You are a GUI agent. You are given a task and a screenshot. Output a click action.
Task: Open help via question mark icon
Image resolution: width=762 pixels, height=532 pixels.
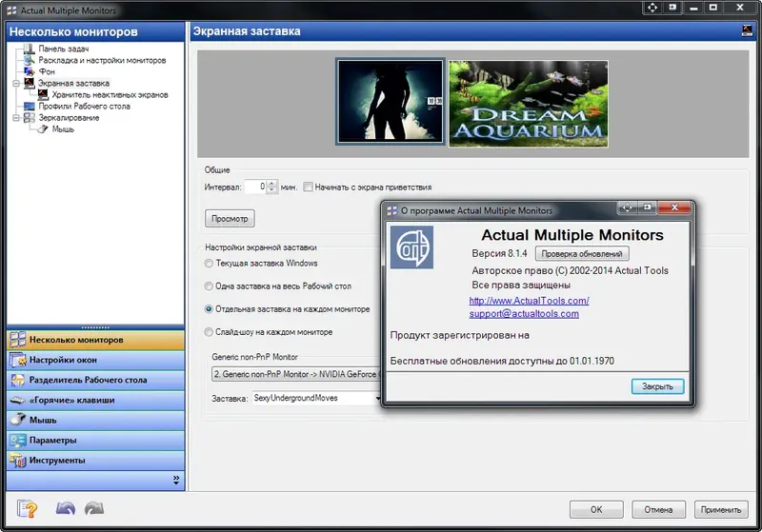click(x=27, y=509)
